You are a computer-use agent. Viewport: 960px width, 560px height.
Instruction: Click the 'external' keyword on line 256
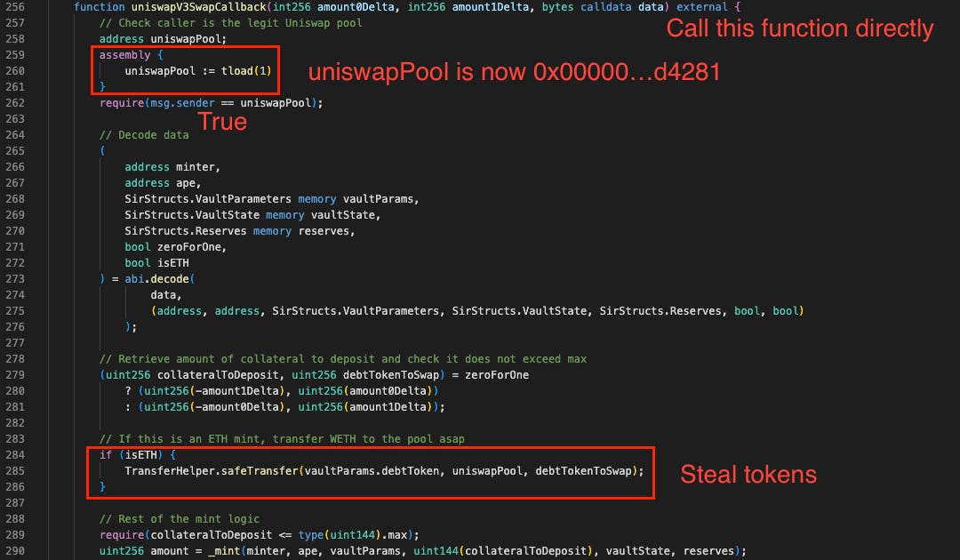[x=701, y=7]
